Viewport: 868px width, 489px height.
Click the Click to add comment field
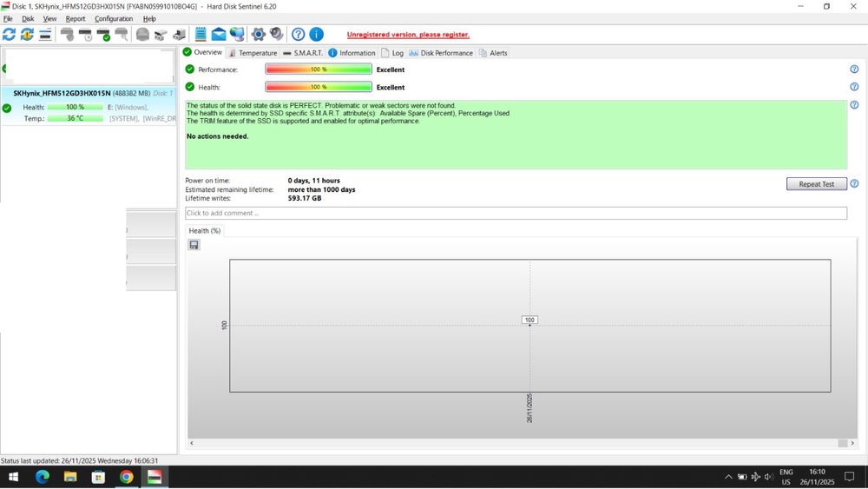[x=516, y=213]
